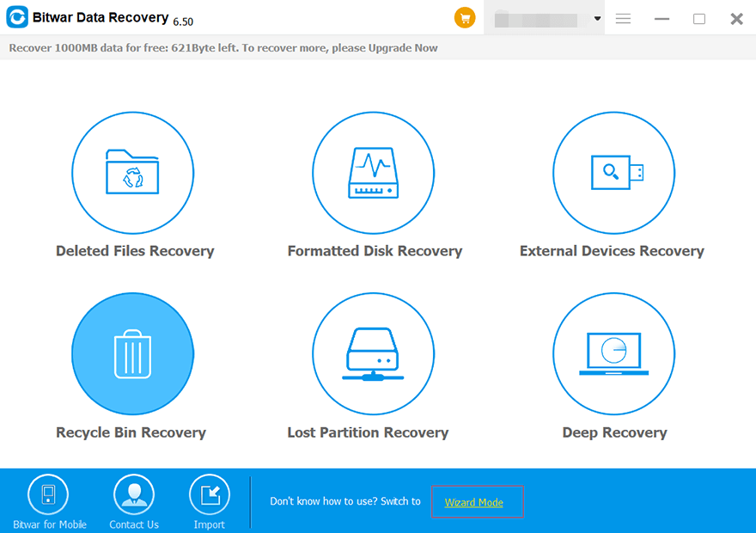756x533 pixels.
Task: Click the Formatted Disk Recovery label
Action: [x=375, y=251]
